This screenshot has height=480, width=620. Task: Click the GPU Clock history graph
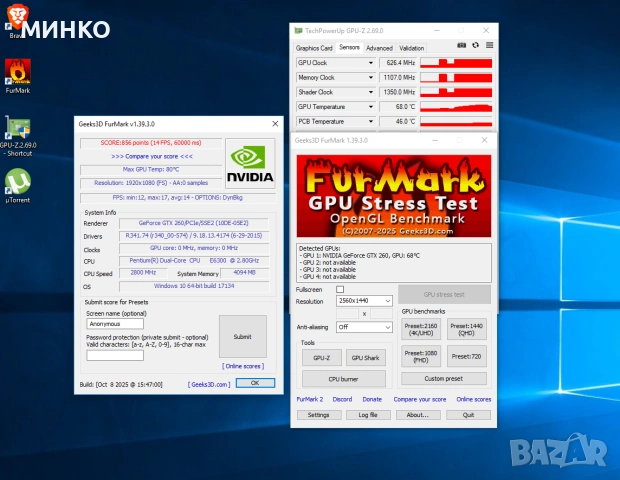point(456,63)
